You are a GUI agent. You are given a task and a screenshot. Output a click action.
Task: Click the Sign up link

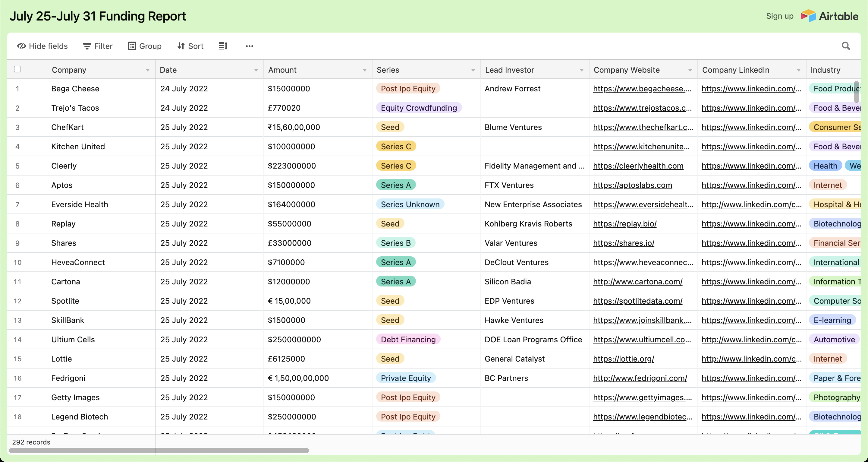pyautogui.click(x=780, y=16)
